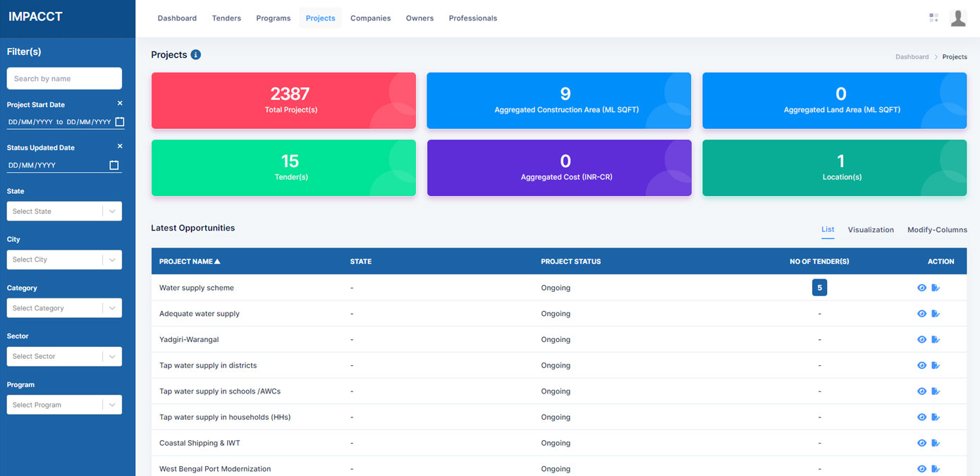Switch to the Visualization tab
980x476 pixels.
(871, 230)
